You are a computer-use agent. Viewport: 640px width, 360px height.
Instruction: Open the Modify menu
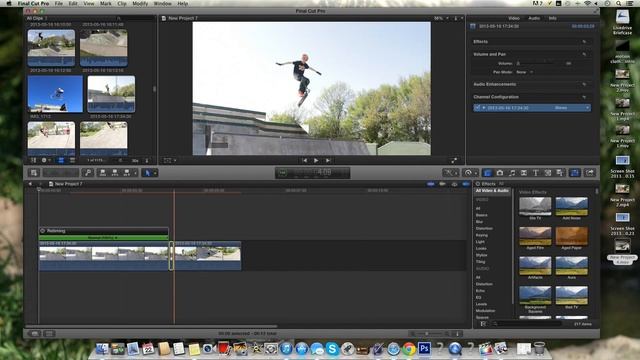pos(140,3)
